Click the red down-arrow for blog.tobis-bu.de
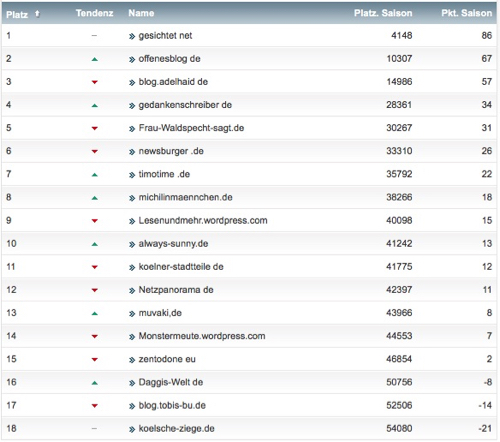Screen dimensions: 500x442 click(x=95, y=406)
